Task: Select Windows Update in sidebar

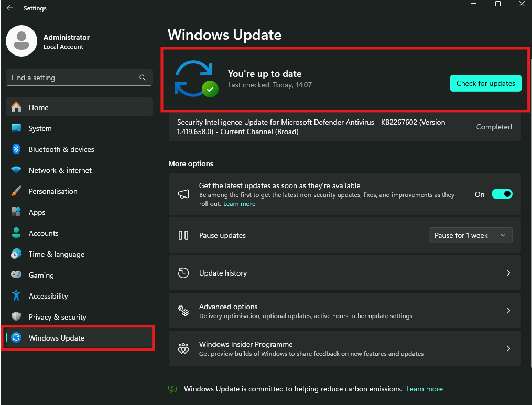Action: click(79, 338)
